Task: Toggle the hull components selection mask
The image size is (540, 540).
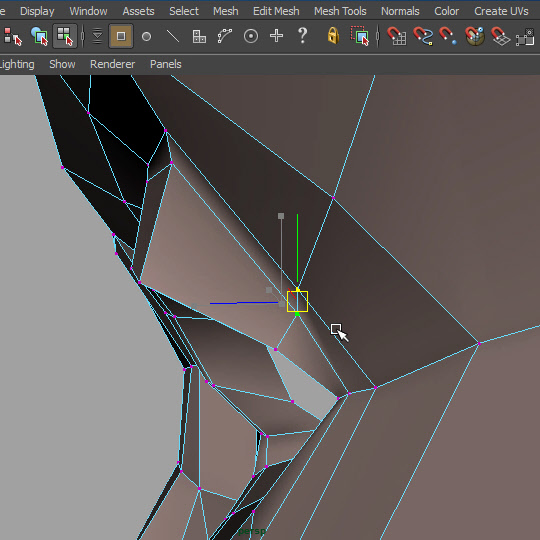Action: (x=225, y=36)
